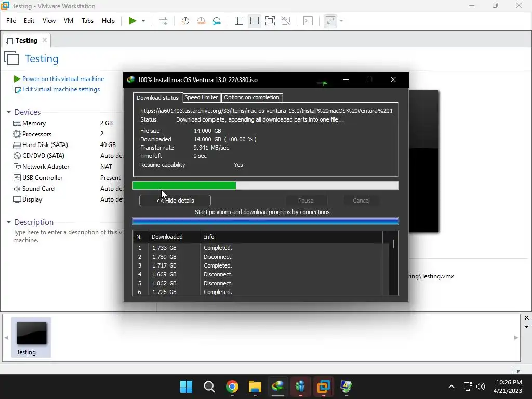Click the description text field
The image size is (532, 399).
[68, 236]
